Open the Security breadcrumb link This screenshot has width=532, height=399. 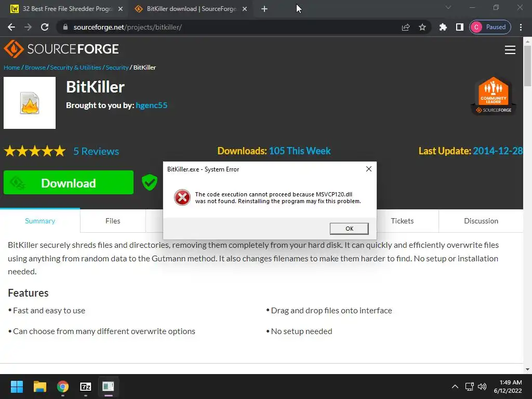pyautogui.click(x=117, y=68)
